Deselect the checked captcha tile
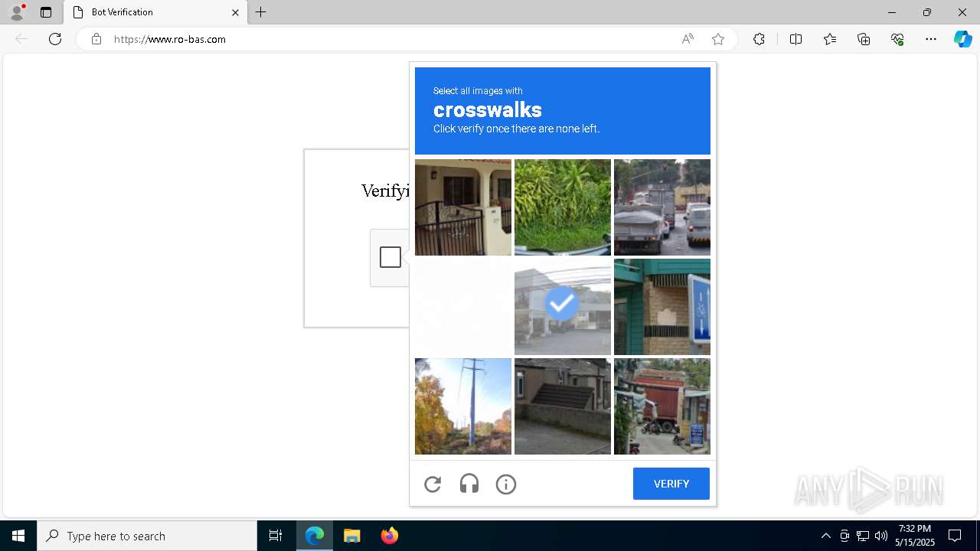Viewport: 980px width, 551px height. [x=563, y=307]
